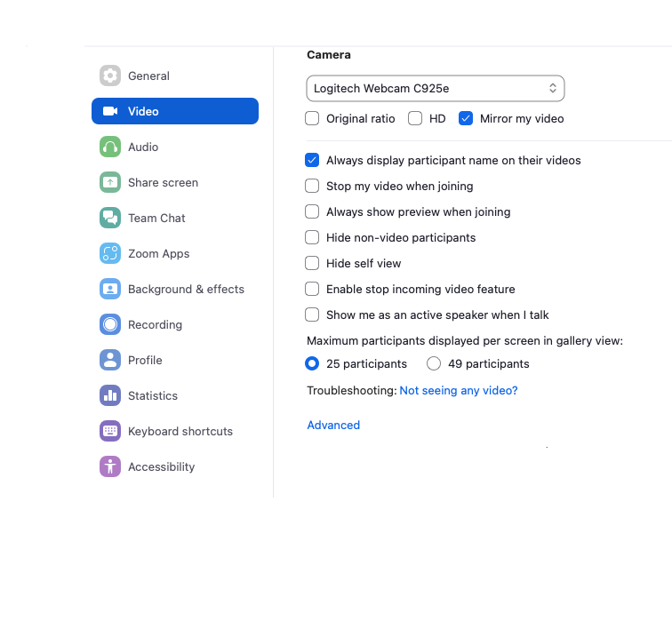
Task: Open Advanced video settings
Action: [x=333, y=425]
